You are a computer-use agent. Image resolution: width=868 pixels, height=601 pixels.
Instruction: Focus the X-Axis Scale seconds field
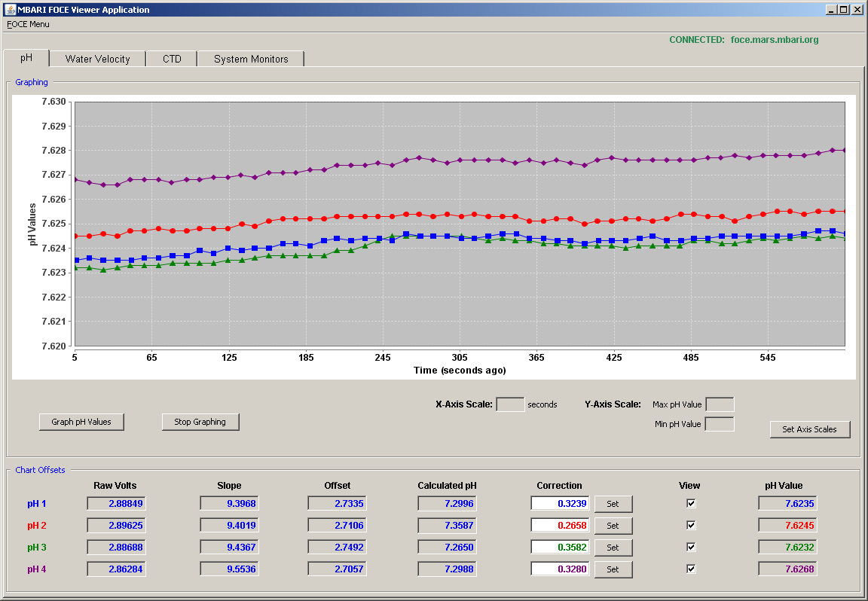click(510, 404)
